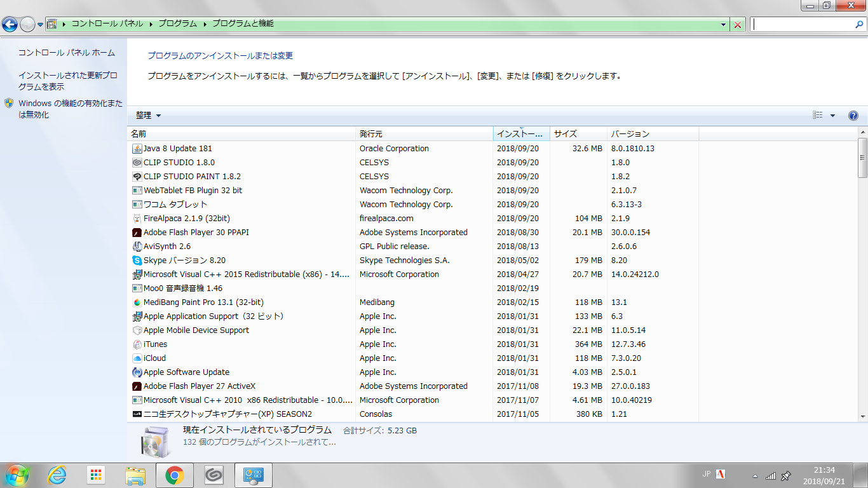Click the プログラム breadcrumb segment
The image size is (868, 488).
178,24
